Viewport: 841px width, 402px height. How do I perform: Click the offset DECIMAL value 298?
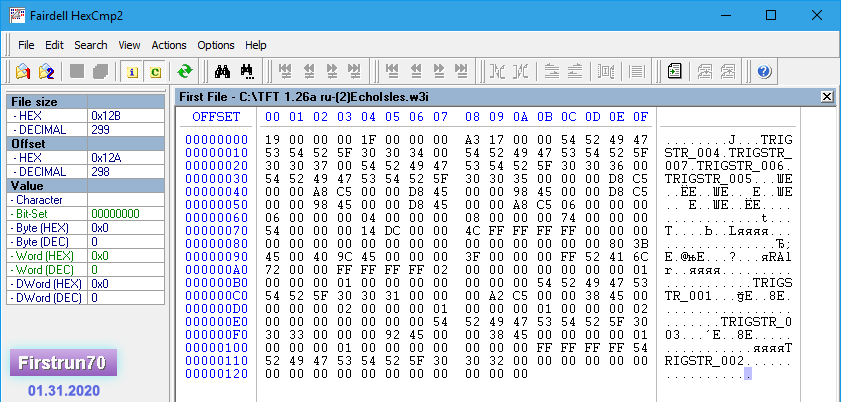100,172
